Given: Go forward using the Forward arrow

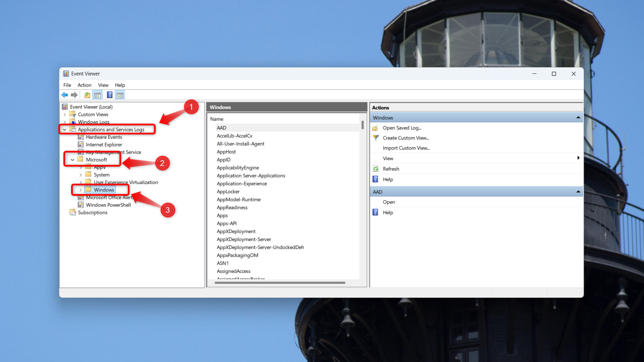Looking at the screenshot, I should point(74,95).
